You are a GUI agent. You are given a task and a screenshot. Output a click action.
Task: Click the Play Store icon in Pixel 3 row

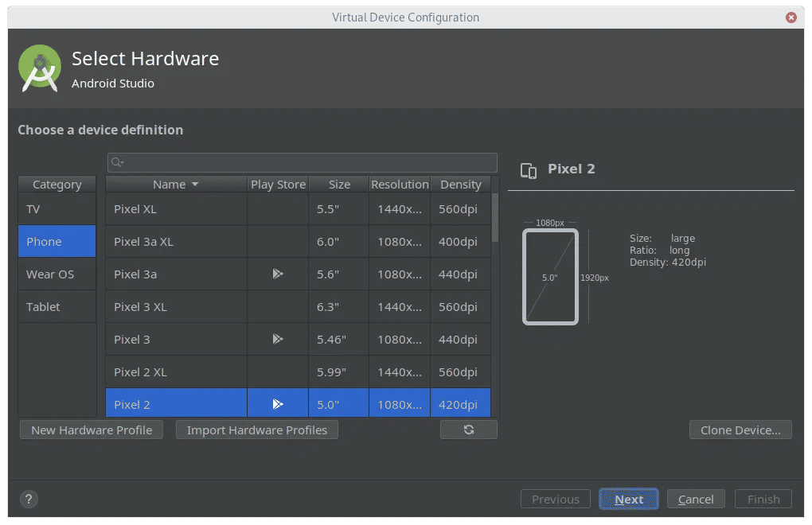click(x=278, y=339)
